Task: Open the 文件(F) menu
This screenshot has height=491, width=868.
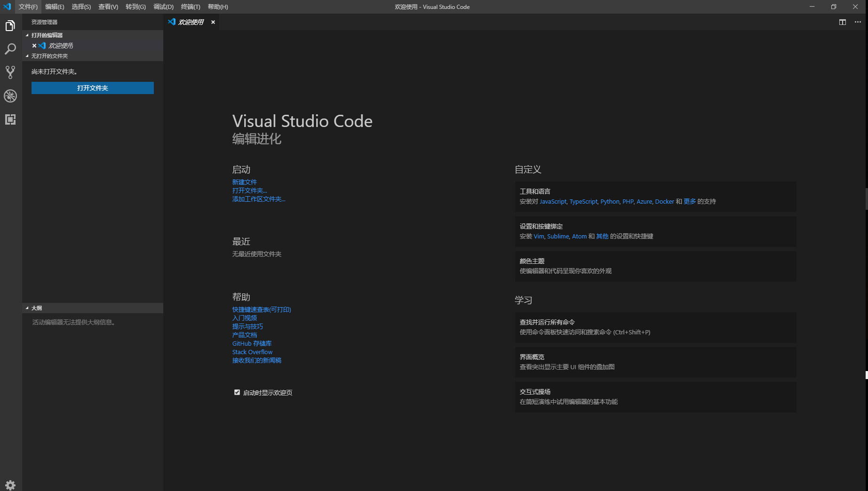Action: (27, 7)
